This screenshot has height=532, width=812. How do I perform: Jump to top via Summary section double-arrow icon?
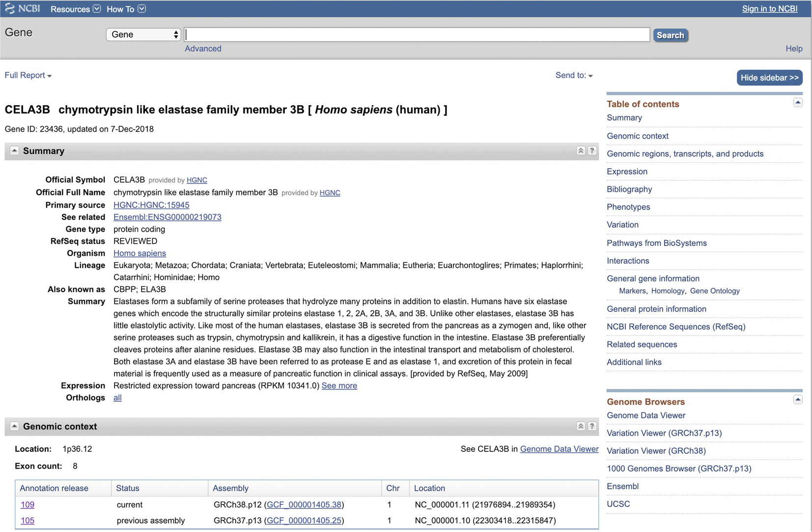pyautogui.click(x=581, y=150)
